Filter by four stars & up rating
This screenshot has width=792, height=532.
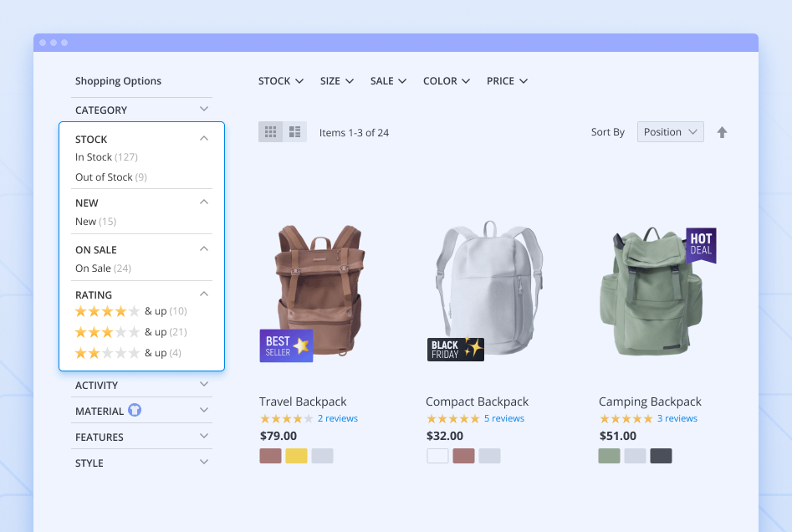click(x=130, y=311)
